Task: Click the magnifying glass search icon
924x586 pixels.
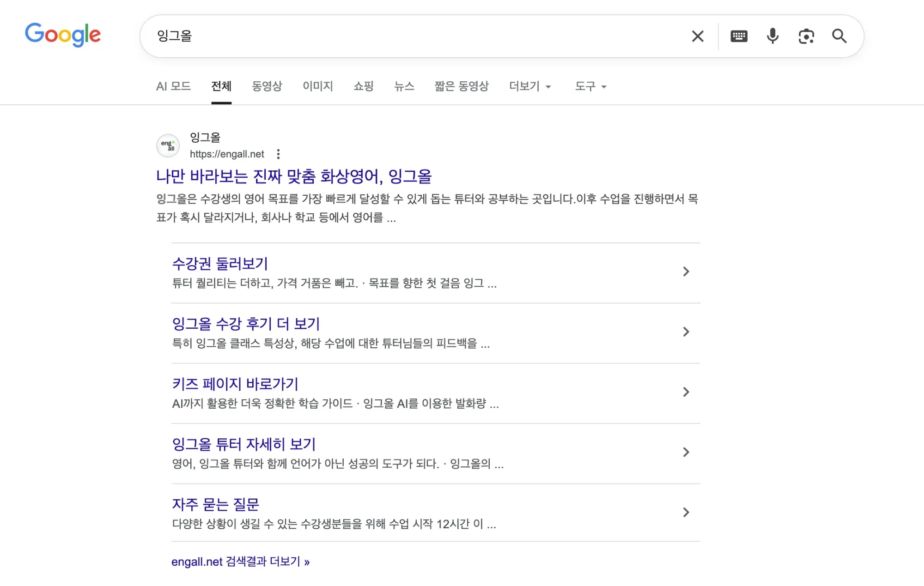Action: tap(840, 36)
